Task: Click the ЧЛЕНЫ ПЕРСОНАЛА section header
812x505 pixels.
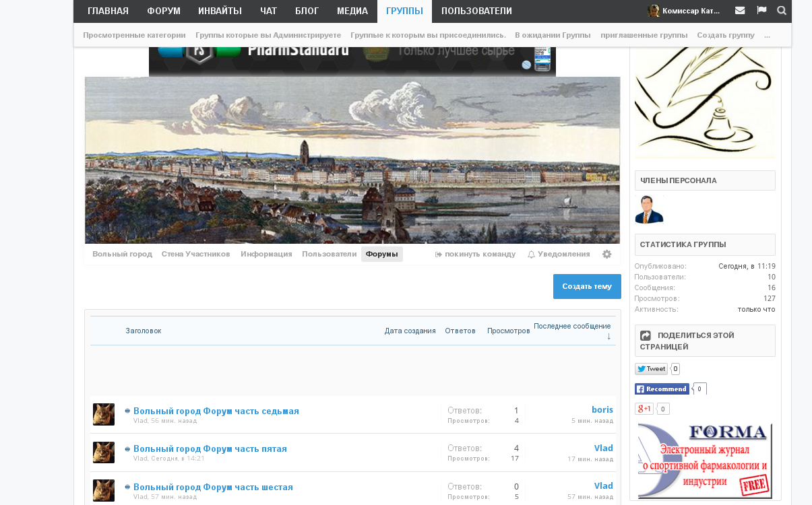Action: point(705,180)
